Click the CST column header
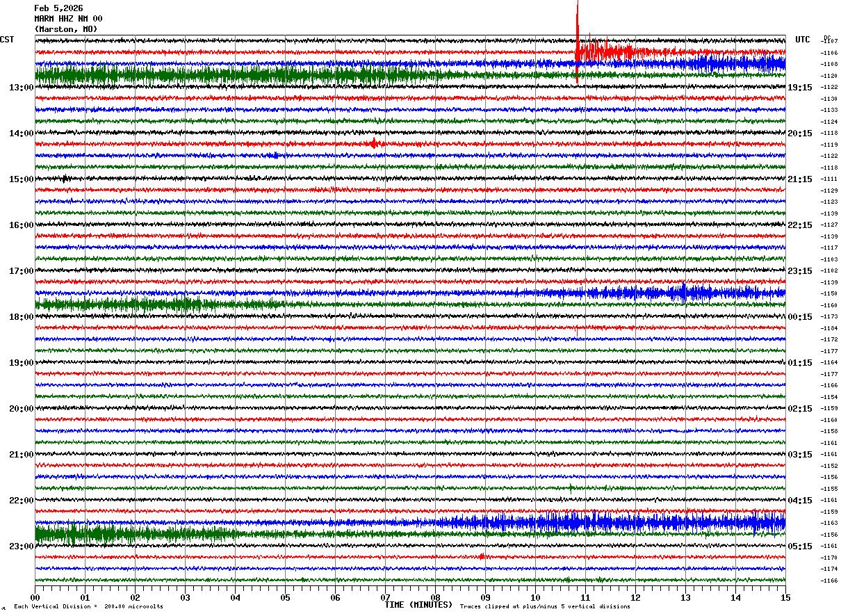The height and width of the screenshot is (616, 841). (7, 40)
